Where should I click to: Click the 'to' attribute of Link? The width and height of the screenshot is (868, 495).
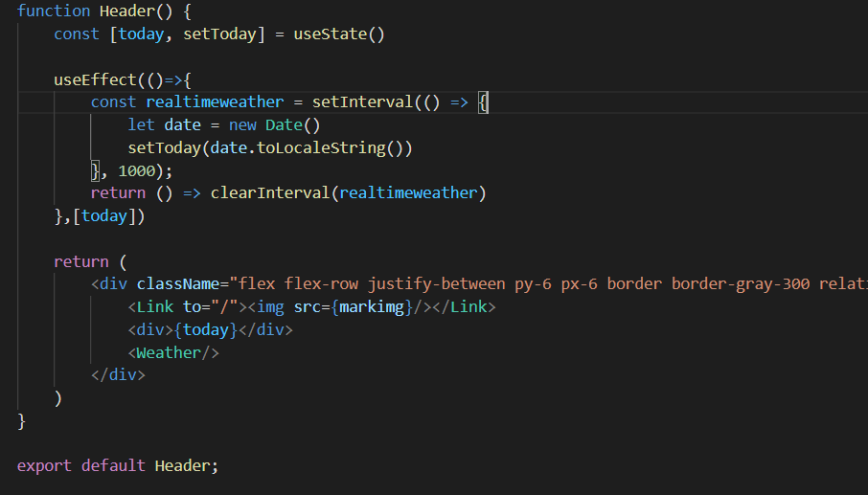[x=192, y=306]
